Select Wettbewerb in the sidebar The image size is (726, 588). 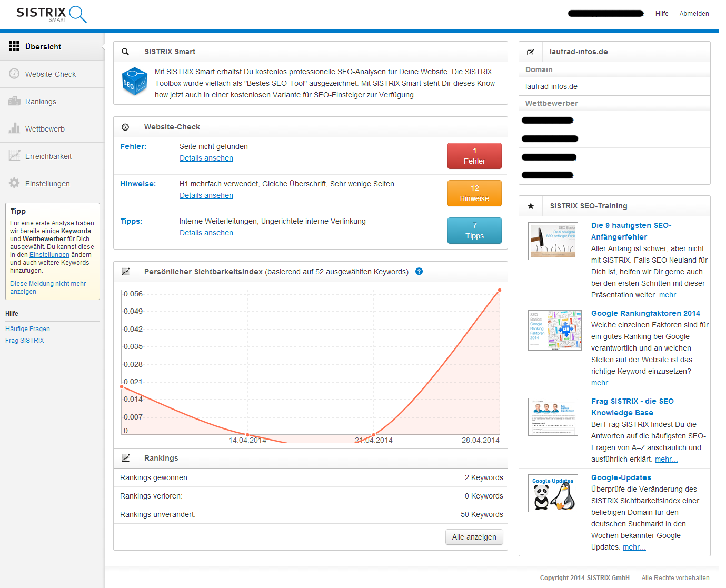click(x=52, y=129)
